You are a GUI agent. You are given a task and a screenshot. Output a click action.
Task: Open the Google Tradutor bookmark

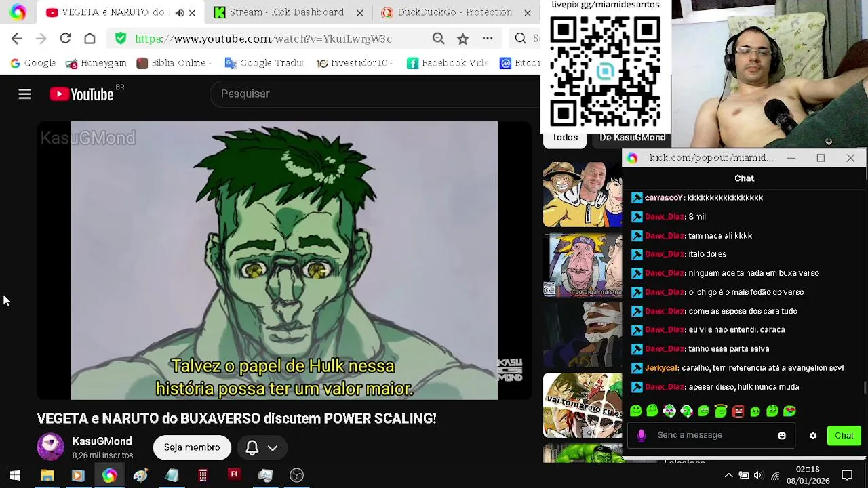tap(264, 63)
